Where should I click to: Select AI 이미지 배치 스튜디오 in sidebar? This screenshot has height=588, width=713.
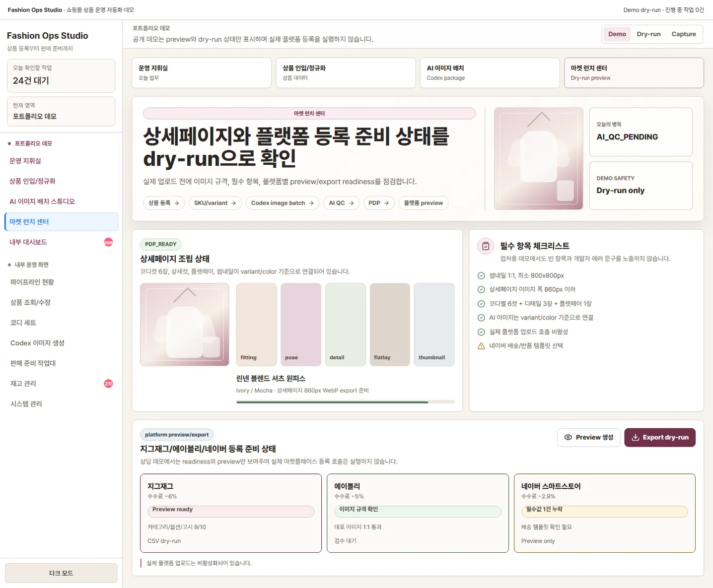(x=61, y=201)
